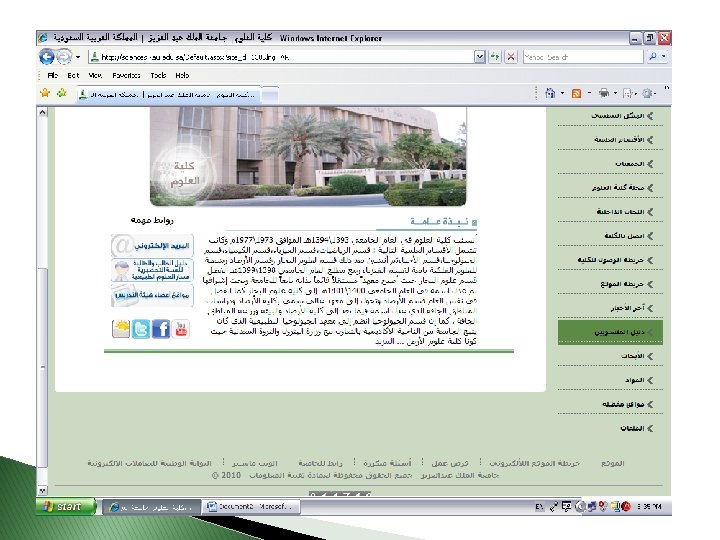This screenshot has height=540, width=720.
Task: Open sidebar item 'المواد'
Action: tap(635, 380)
